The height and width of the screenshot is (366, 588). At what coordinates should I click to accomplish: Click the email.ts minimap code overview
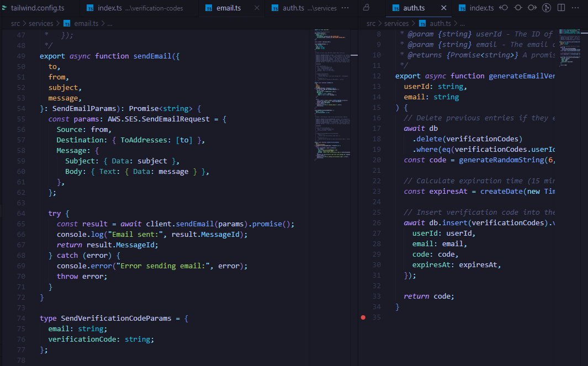tap(332, 95)
